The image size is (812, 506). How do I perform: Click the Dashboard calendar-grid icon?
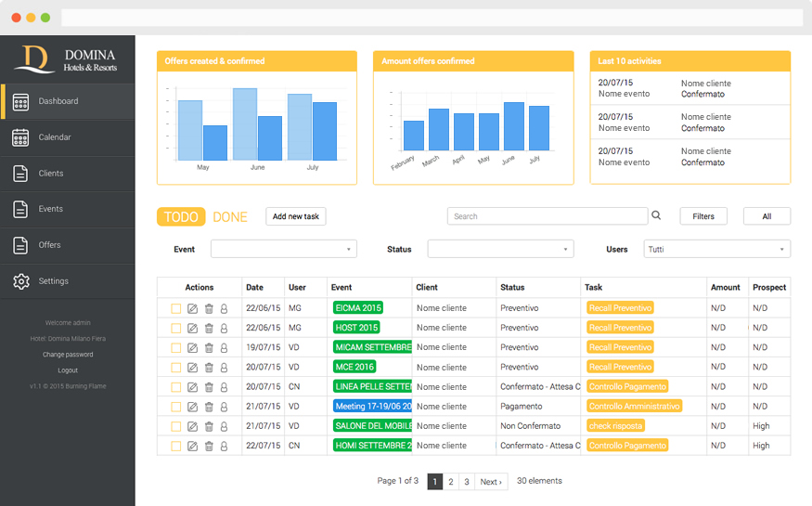(20, 102)
